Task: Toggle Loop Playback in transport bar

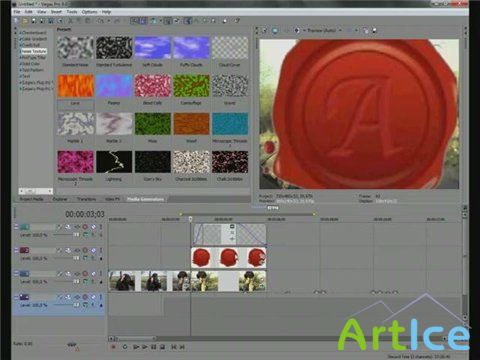Action: [125, 347]
